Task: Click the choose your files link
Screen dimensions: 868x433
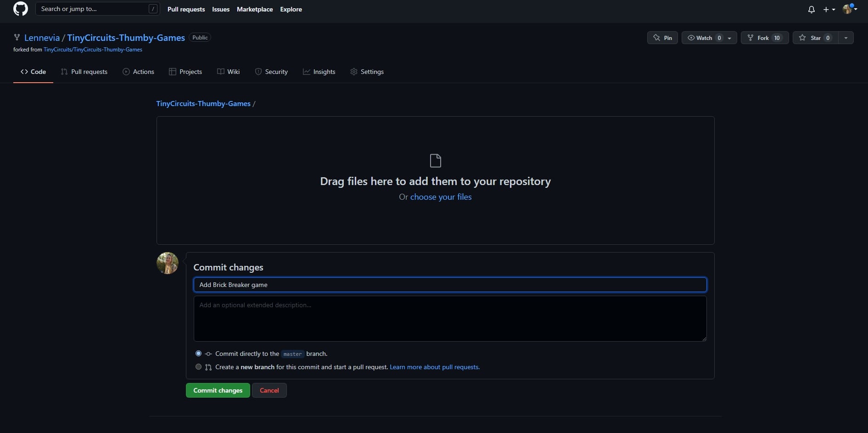Action: coord(441,197)
